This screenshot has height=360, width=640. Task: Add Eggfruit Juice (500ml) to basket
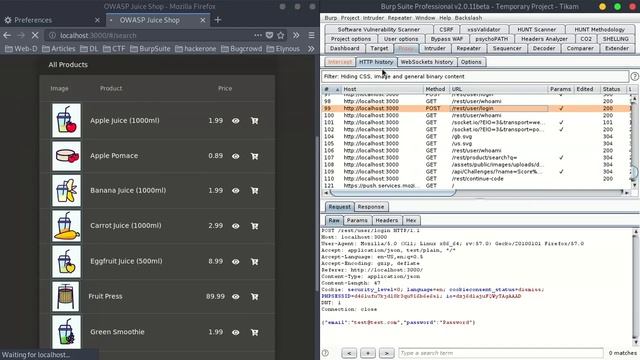coord(254,262)
